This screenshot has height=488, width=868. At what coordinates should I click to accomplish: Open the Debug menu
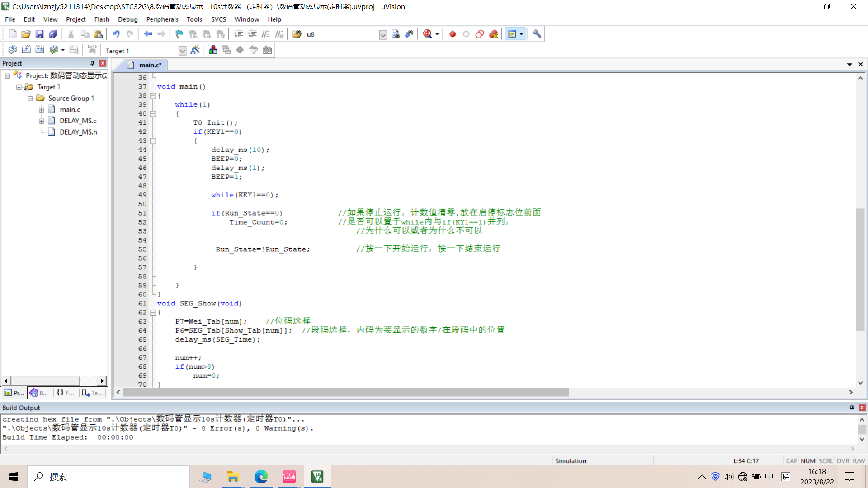pos(127,19)
